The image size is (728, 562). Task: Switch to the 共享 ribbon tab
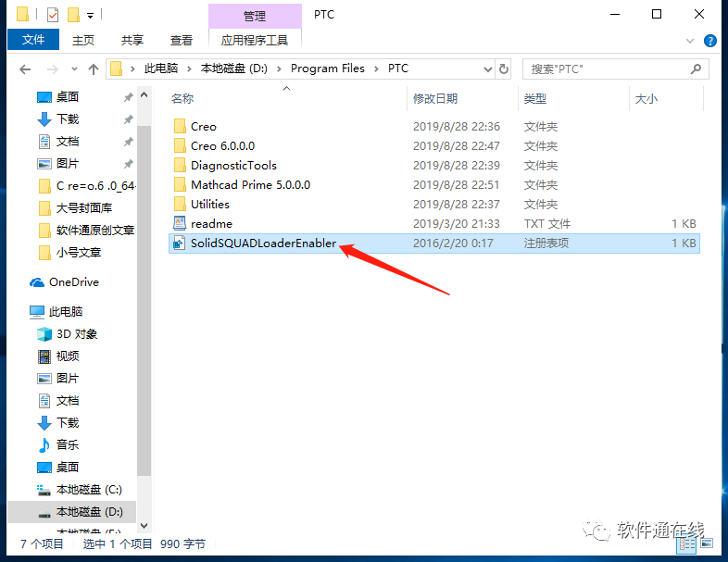tap(132, 41)
